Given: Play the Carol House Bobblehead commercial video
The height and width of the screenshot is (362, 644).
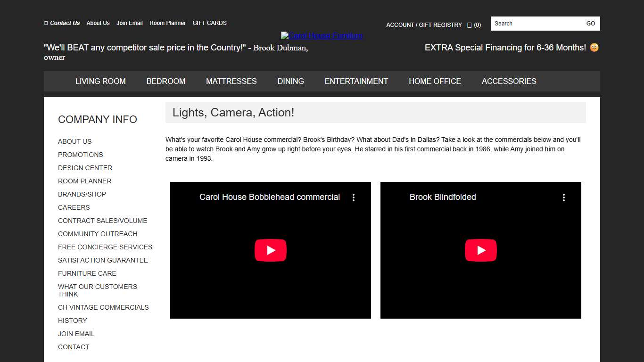Looking at the screenshot, I should click(270, 250).
